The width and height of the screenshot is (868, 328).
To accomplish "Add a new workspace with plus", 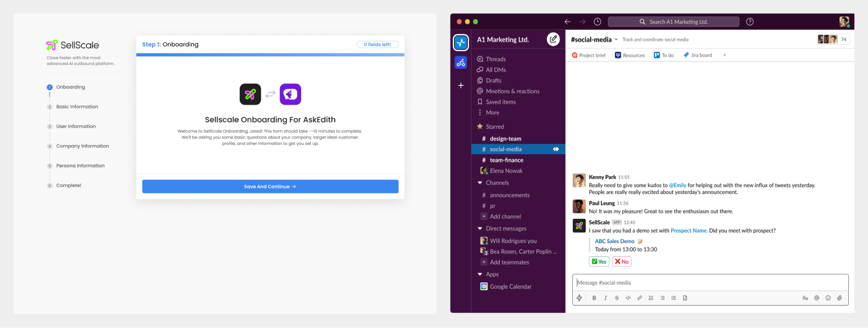I will point(461,85).
